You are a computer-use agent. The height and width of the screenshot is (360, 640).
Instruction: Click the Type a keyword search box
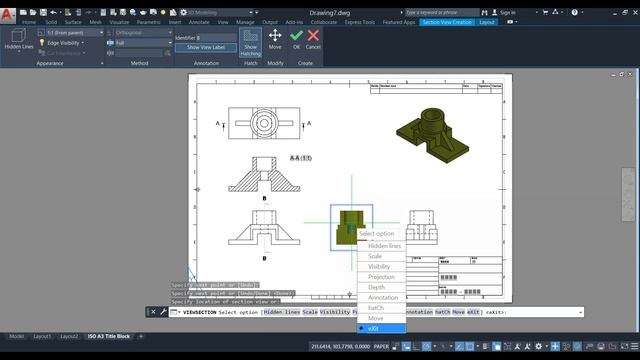[x=442, y=13]
